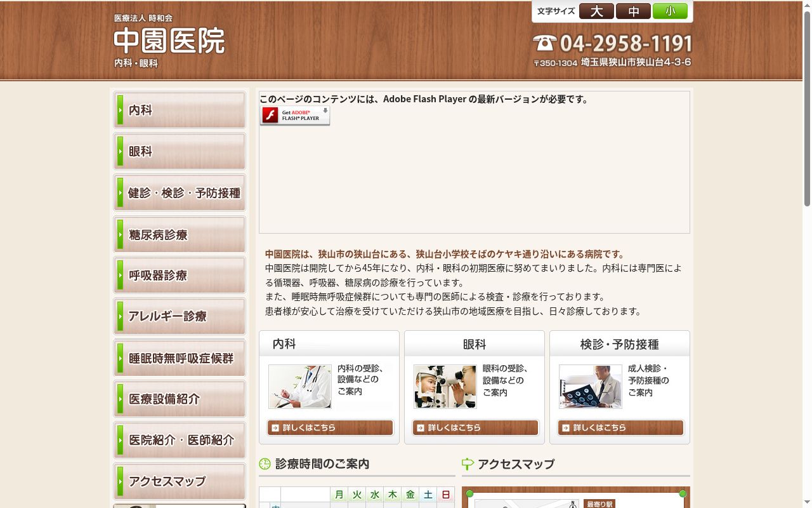The width and height of the screenshot is (812, 508).
Task: Click the 眼科 card eye exam thumbnail
Action: (x=445, y=387)
